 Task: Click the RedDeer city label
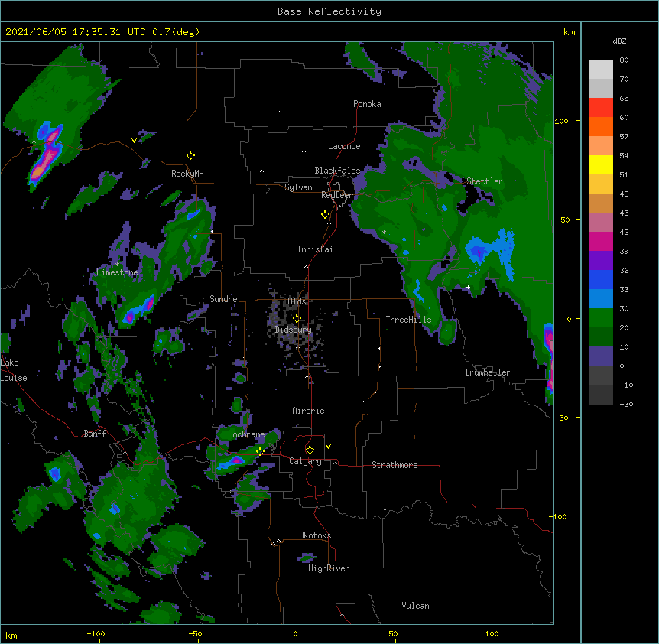coord(337,195)
